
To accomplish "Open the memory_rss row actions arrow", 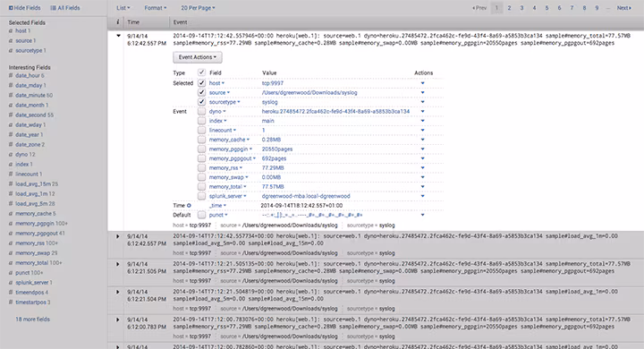I will click(x=422, y=168).
